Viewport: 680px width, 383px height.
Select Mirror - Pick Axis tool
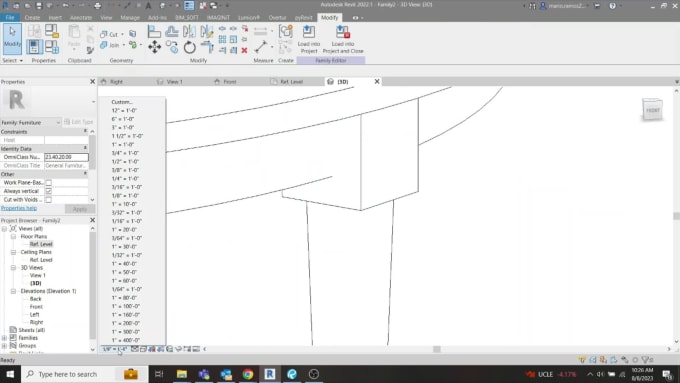tap(189, 31)
